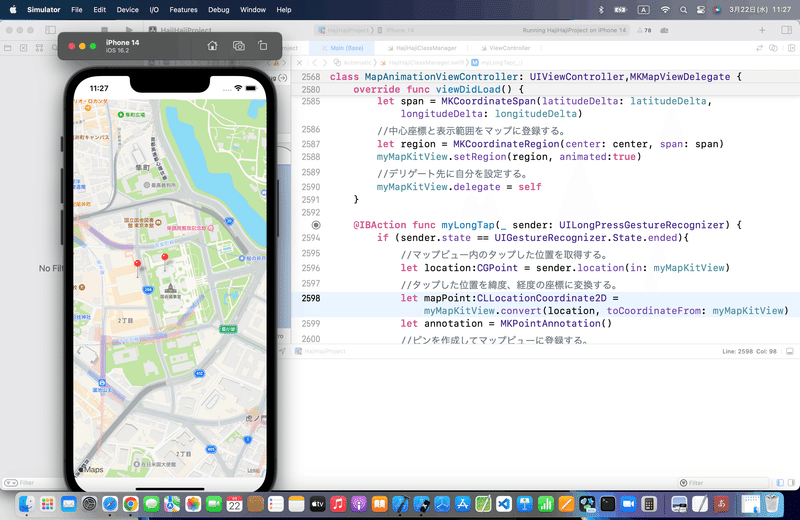Screen dimensions: 800x520
Task: Tap the Home button in Simulator toolbar
Action: [212, 46]
